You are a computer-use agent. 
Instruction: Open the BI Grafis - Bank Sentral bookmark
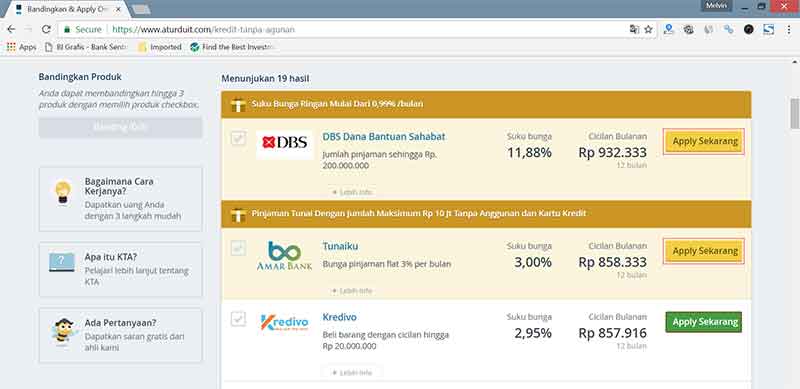(85, 47)
